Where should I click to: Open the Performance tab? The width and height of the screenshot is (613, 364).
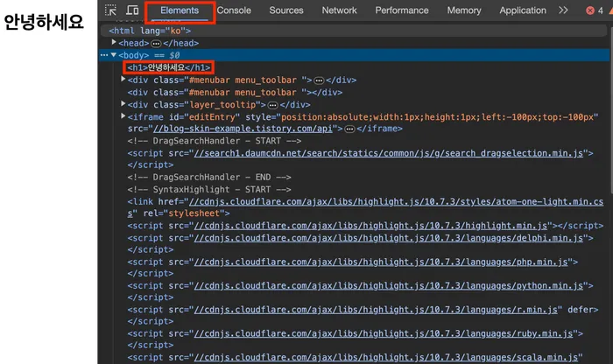[402, 10]
